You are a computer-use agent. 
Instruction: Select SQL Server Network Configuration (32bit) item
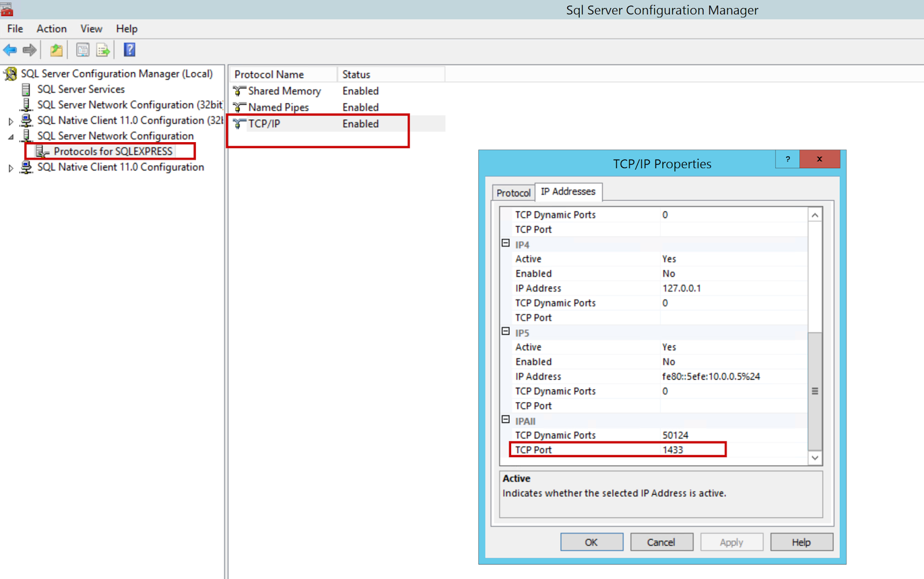pos(130,105)
